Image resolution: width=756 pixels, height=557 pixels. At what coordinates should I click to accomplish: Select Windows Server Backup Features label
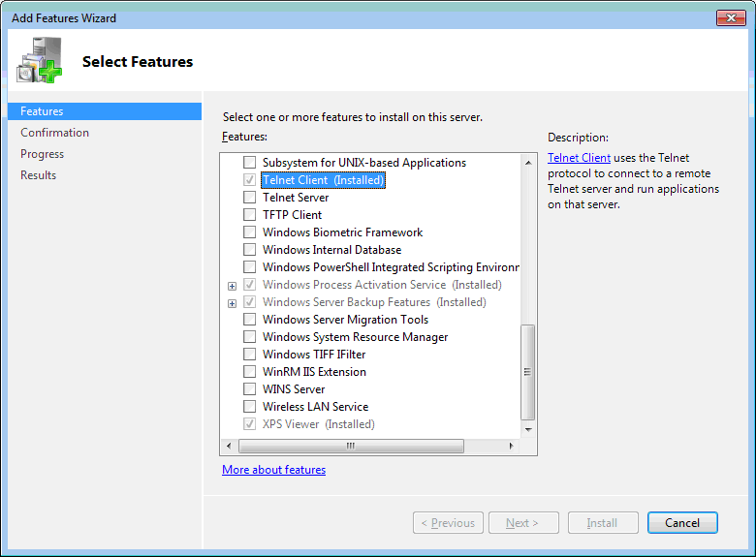pyautogui.click(x=374, y=302)
